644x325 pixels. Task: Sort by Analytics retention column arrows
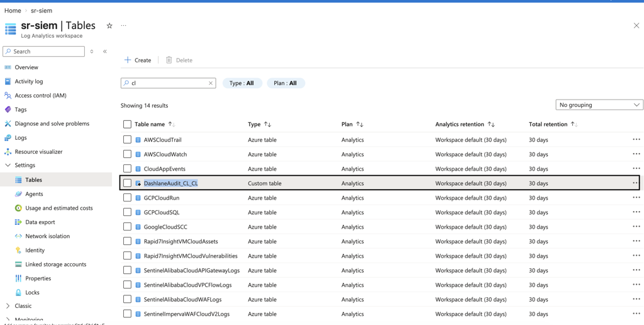[491, 124]
